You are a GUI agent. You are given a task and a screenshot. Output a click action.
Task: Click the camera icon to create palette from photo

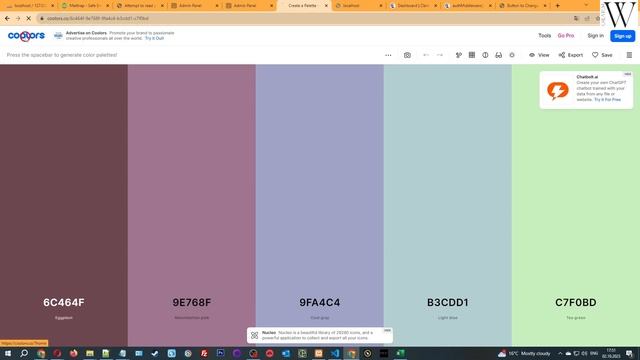[x=407, y=55]
